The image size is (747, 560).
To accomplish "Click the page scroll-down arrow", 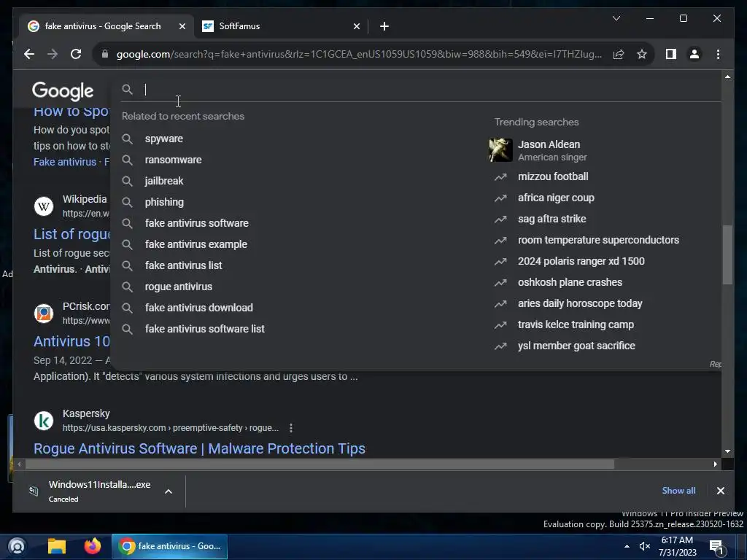I will pos(727,451).
